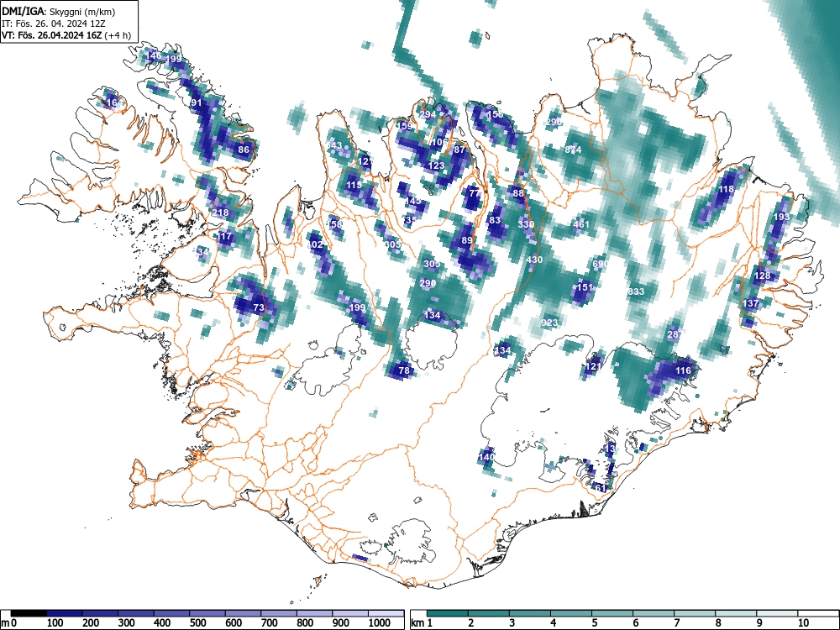
Task: Click the visibility value 923 on the map
Action: click(x=549, y=323)
